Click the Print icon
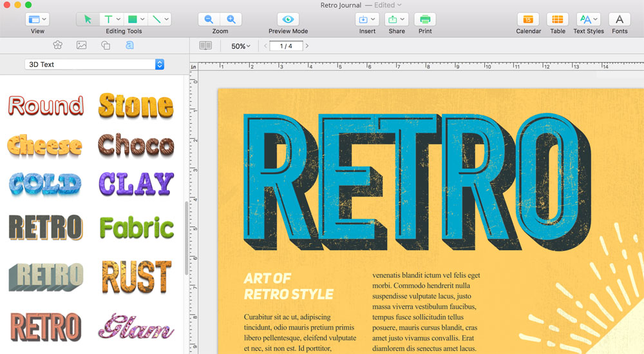 pos(425,19)
